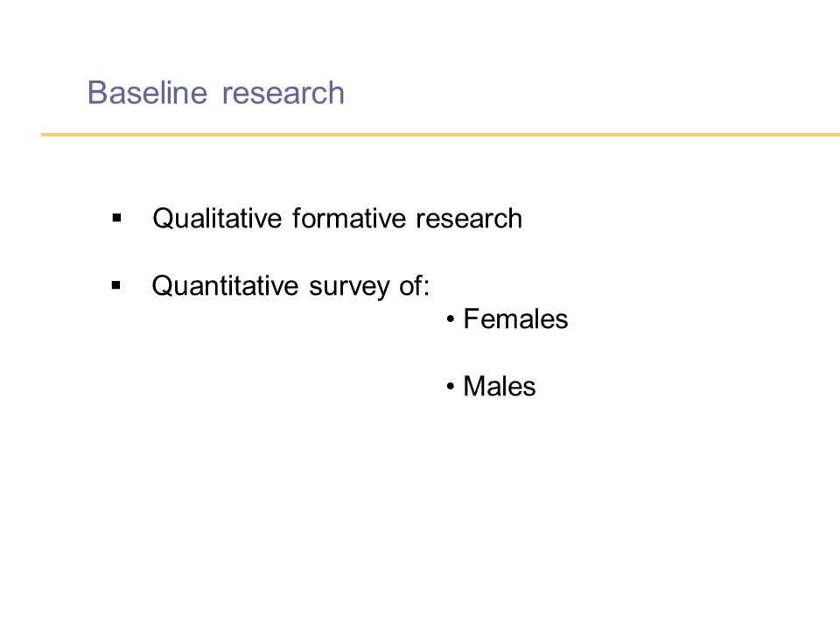Select the "Females" sub-bullet text
Viewport: 840px width, 630px height.
(x=515, y=319)
